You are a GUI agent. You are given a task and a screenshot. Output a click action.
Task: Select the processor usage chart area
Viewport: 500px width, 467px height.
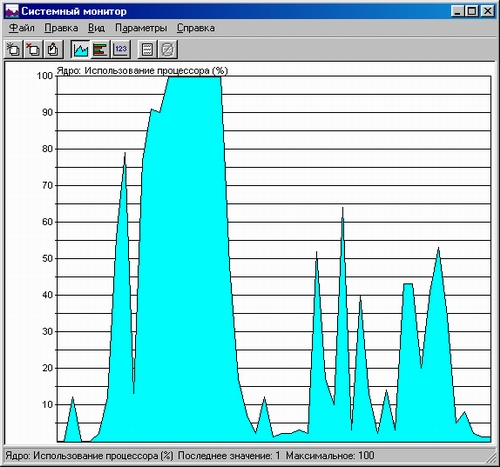274,259
